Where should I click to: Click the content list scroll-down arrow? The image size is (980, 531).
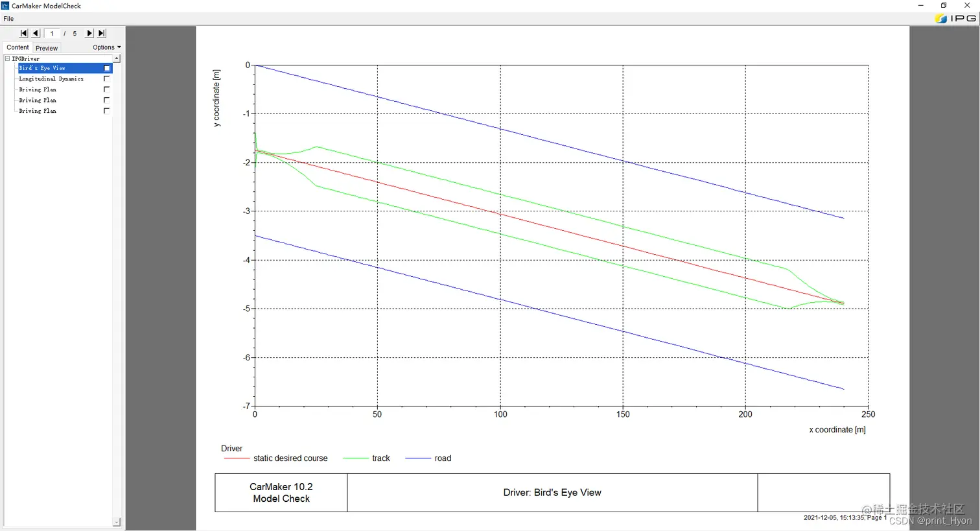point(117,522)
